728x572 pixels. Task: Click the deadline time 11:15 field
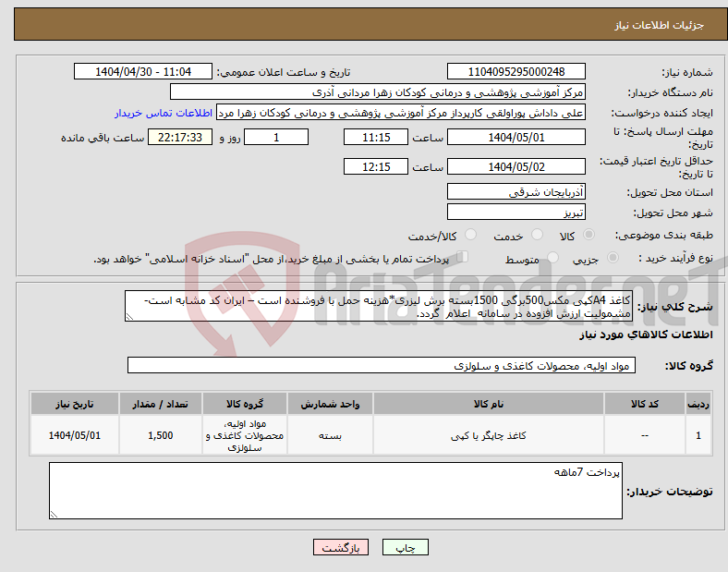(x=376, y=138)
